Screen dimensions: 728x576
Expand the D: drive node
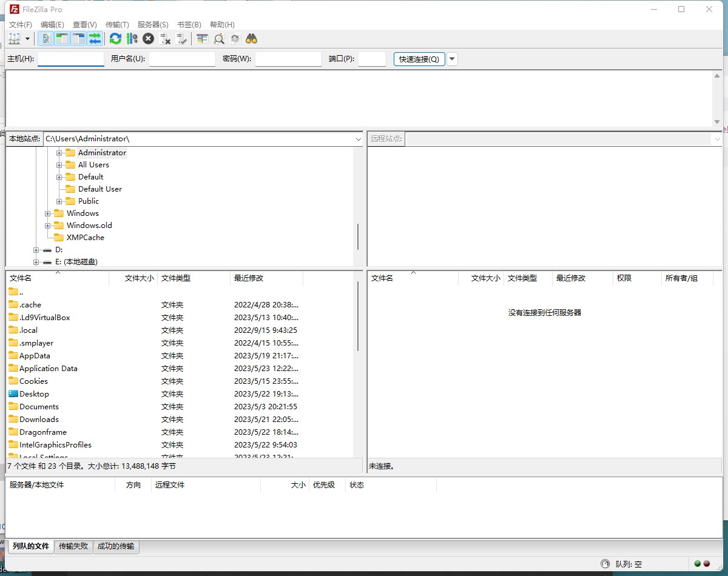[36, 250]
